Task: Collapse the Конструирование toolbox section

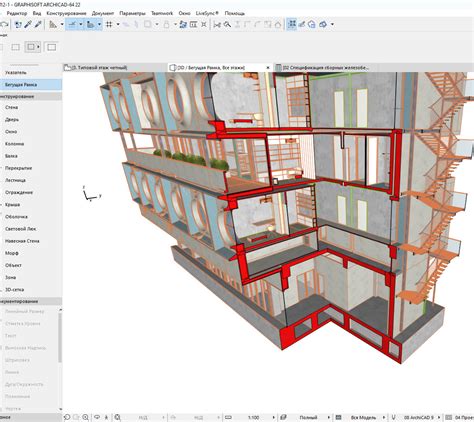Action: (31, 96)
